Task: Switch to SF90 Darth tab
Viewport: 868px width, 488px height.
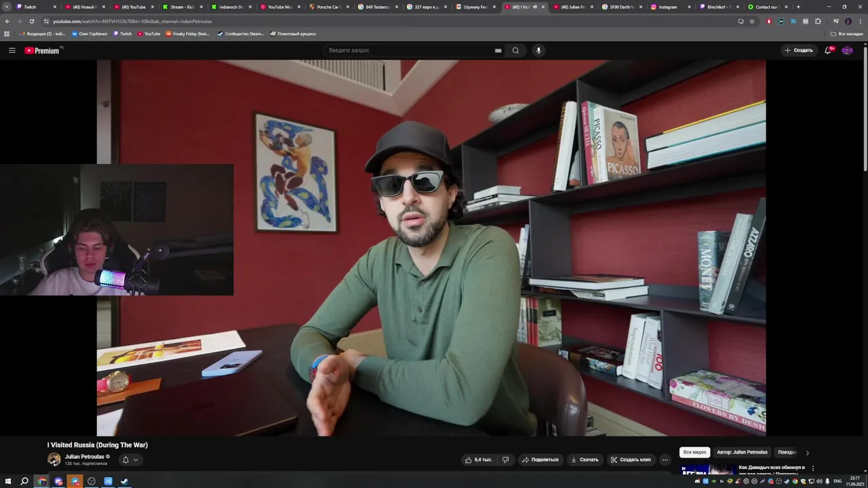Action: pyautogui.click(x=621, y=7)
